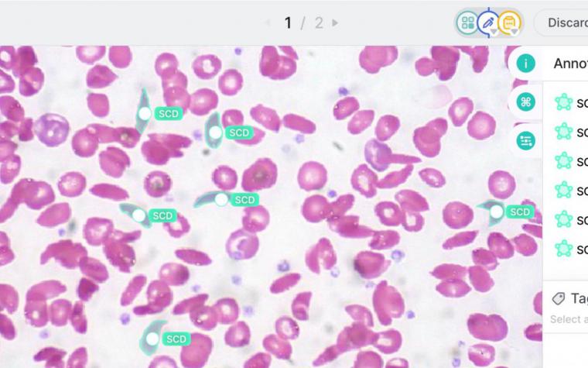Open the annotation info panel icon
Image resolution: width=588 pixels, height=368 pixels.
[x=525, y=63]
